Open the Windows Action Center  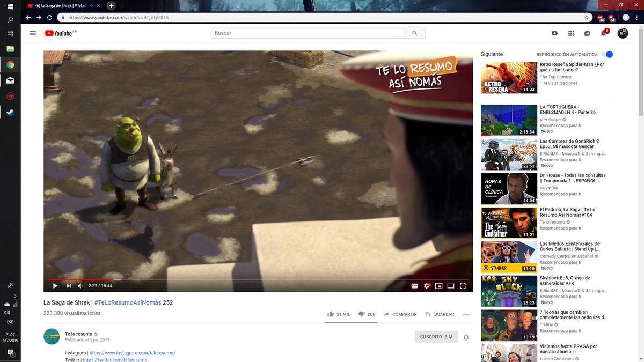[10, 353]
